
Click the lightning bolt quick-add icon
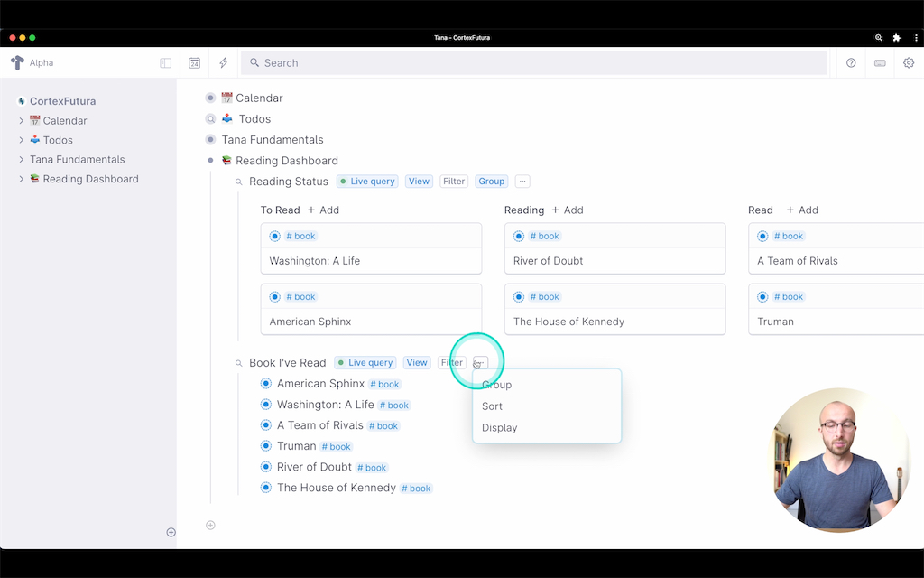(223, 63)
